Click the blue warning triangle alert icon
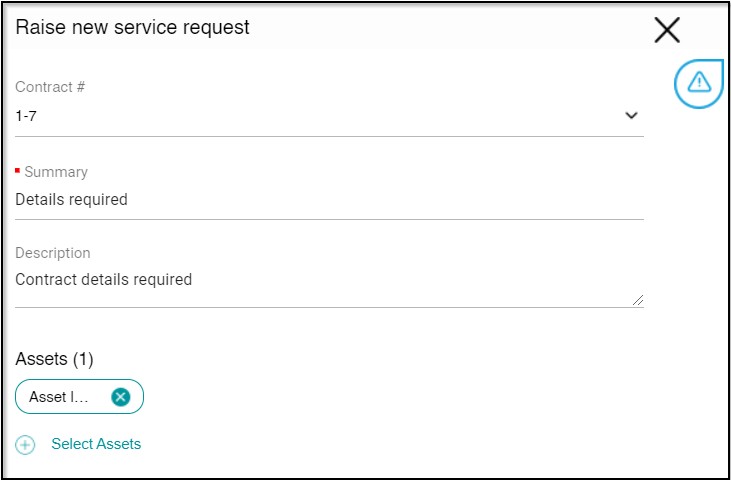This screenshot has width=731, height=480. [699, 83]
